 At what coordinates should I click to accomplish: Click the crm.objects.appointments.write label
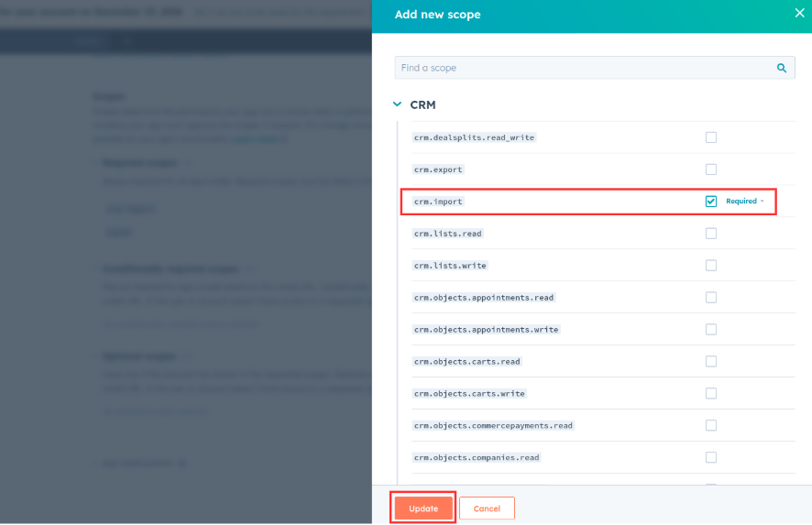tap(486, 330)
